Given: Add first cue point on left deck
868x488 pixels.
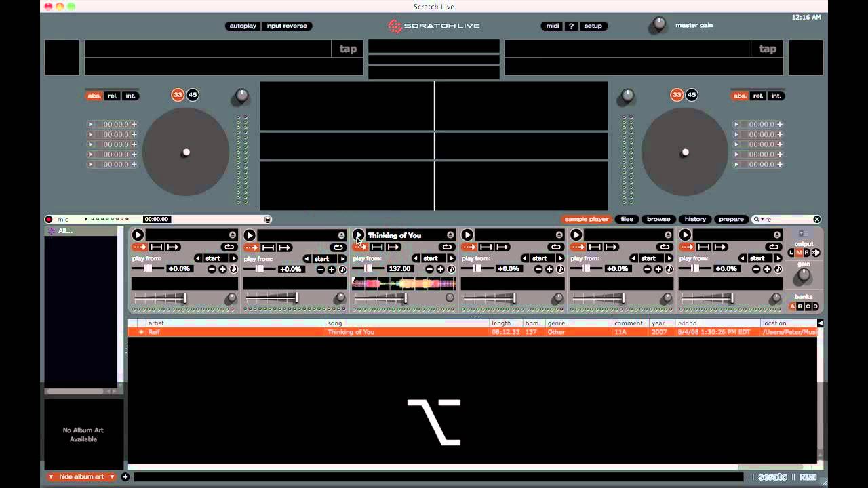Looking at the screenshot, I should pos(134,125).
